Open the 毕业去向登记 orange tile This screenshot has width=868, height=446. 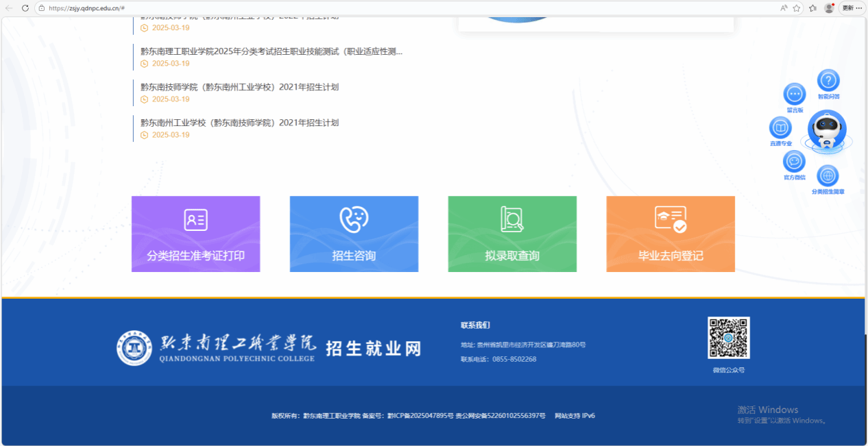(x=671, y=234)
